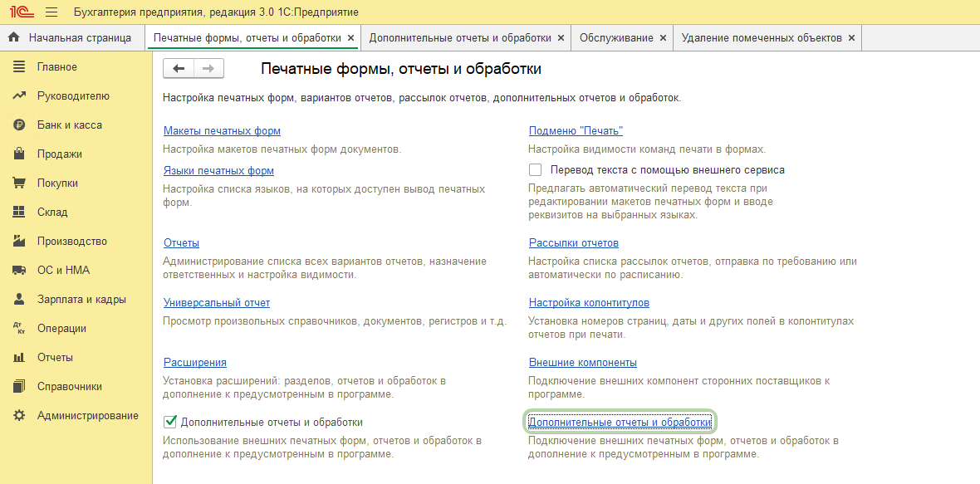
Task: Click the Операции Дт Кт icon
Action: coord(19,329)
